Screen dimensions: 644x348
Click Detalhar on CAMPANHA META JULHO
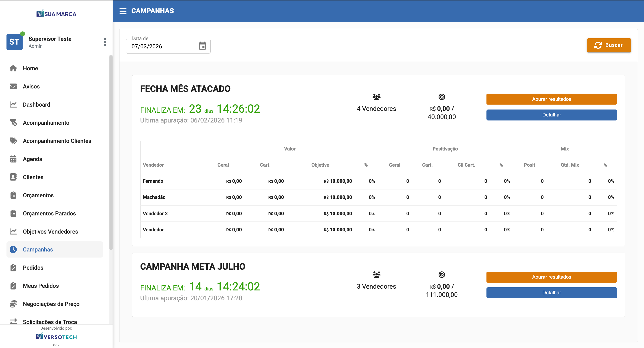point(552,292)
